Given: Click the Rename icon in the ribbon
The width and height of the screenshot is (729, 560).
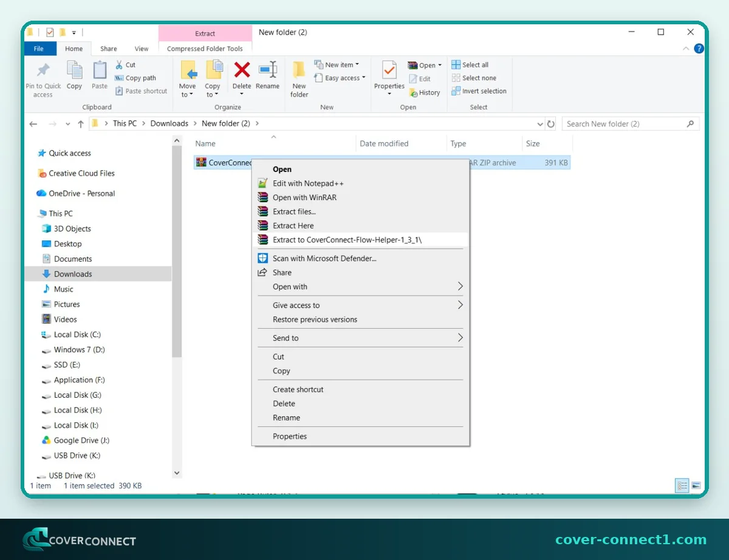Looking at the screenshot, I should pos(267,70).
